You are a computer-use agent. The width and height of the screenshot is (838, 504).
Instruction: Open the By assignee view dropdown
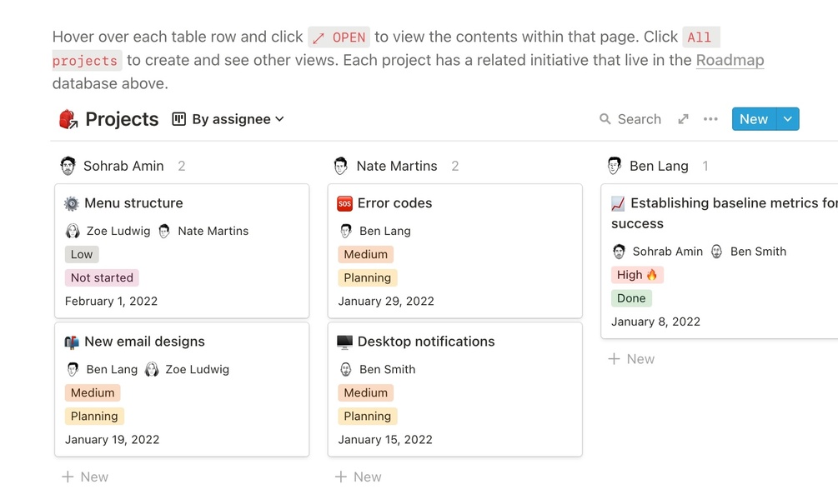click(x=228, y=119)
